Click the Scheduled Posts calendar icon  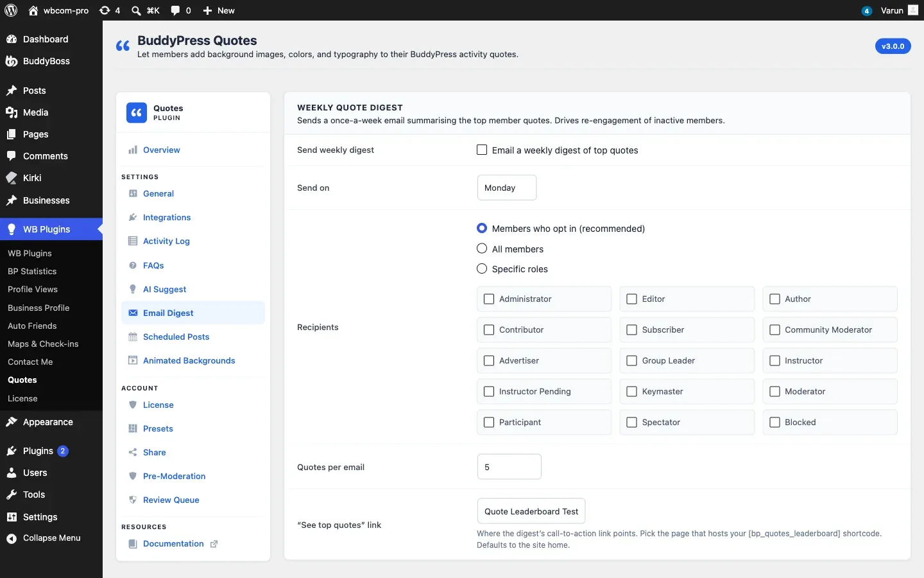coord(133,337)
